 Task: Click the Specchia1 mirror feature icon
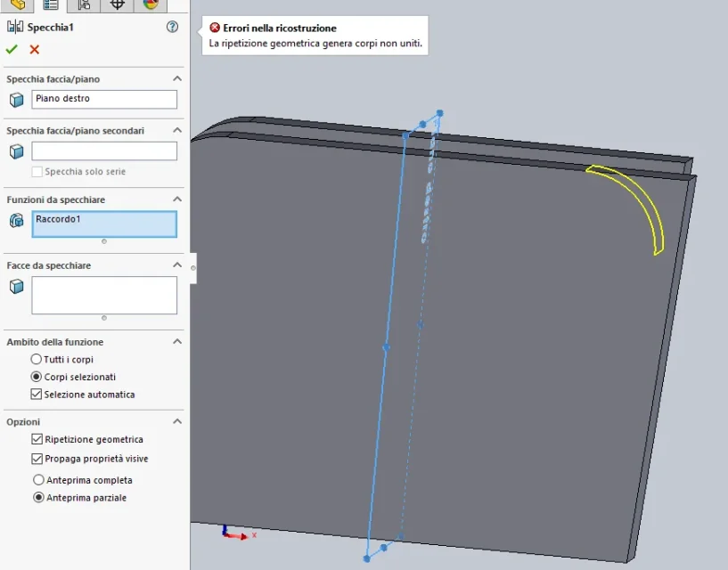pos(15,27)
